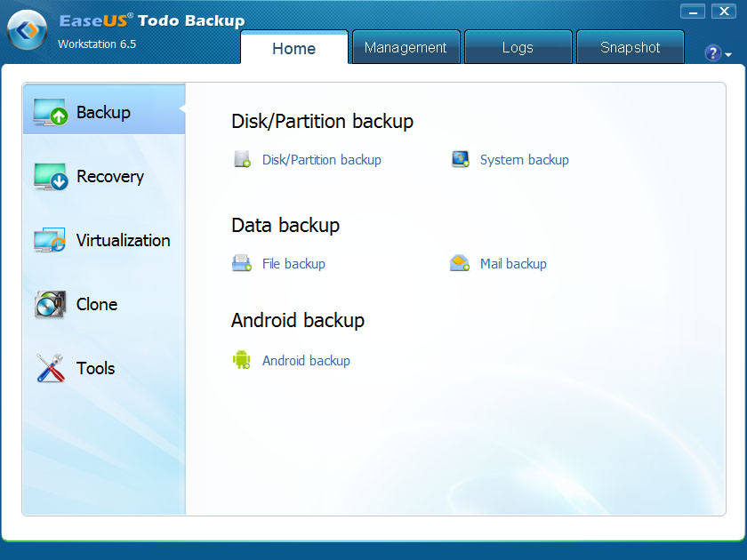Screen dimensions: 747x560
Task: Click the EaseUS round logo
Action: tap(28, 31)
